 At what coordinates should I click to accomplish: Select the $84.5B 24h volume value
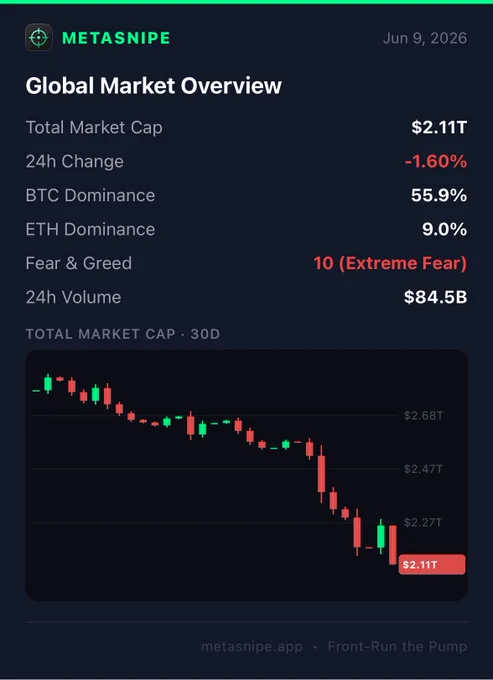pos(435,297)
